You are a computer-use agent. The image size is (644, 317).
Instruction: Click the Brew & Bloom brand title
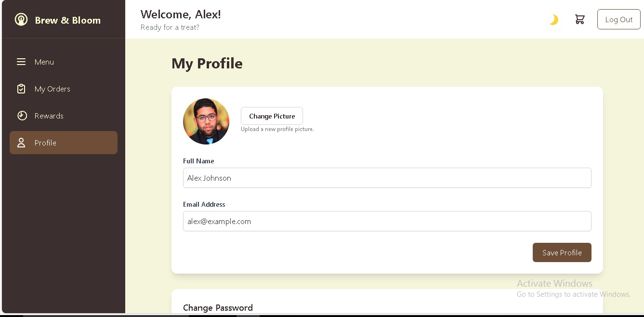[68, 20]
